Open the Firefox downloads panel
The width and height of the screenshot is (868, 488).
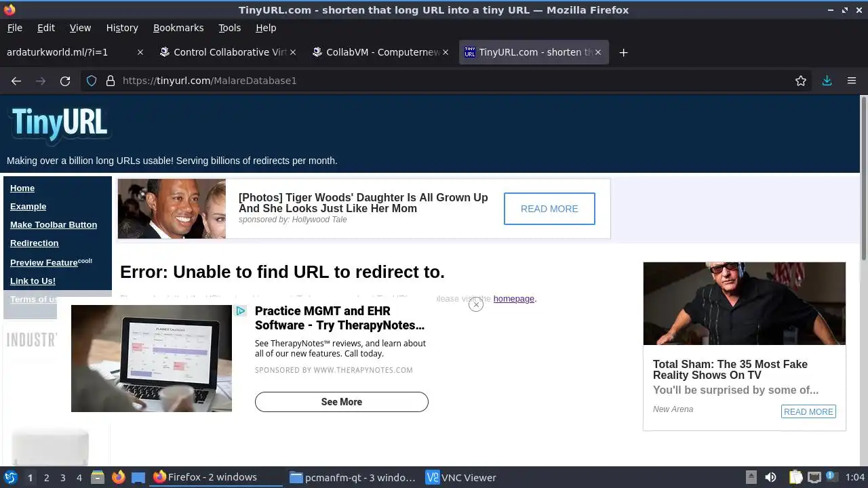827,81
